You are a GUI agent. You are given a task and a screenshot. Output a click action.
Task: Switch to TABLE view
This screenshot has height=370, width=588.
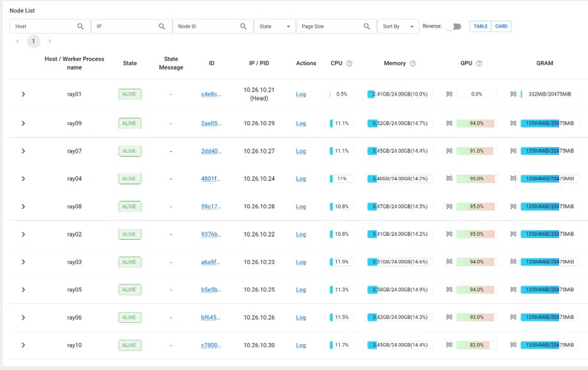(x=480, y=26)
